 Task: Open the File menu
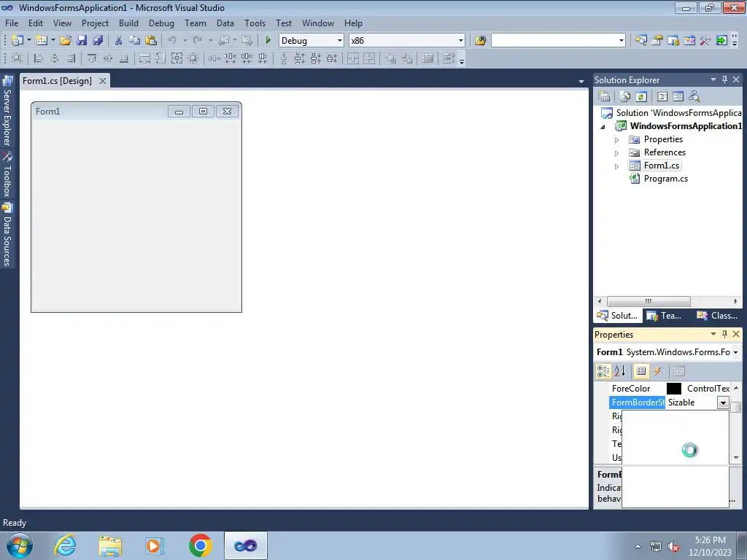12,23
